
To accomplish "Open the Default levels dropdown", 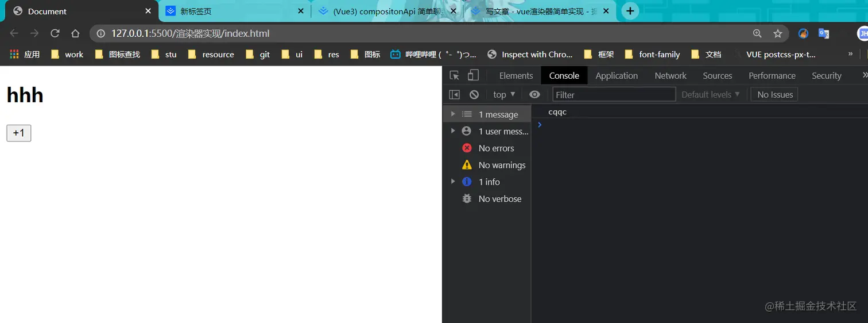I will [711, 94].
